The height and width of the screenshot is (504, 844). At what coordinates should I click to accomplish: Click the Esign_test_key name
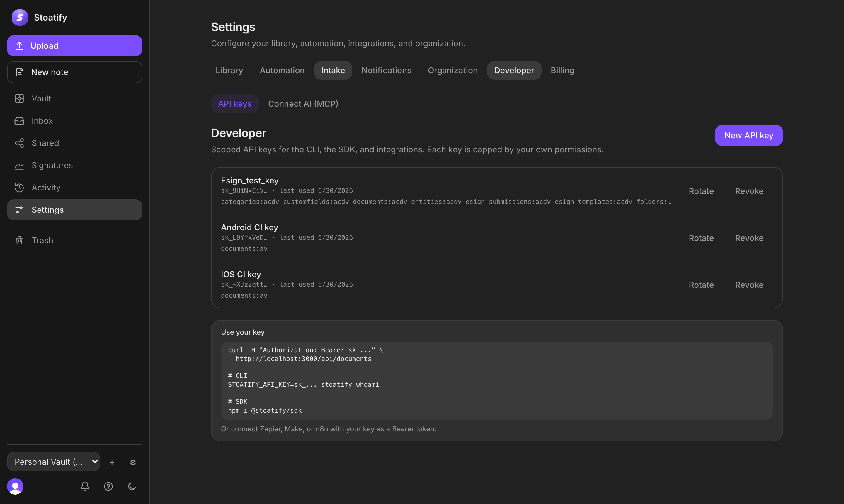tap(250, 180)
